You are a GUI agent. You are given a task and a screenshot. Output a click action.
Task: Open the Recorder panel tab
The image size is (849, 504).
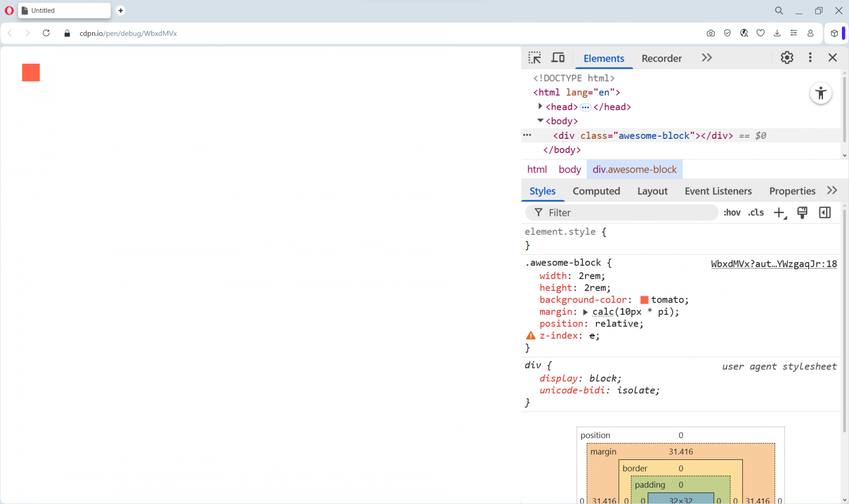661,58
